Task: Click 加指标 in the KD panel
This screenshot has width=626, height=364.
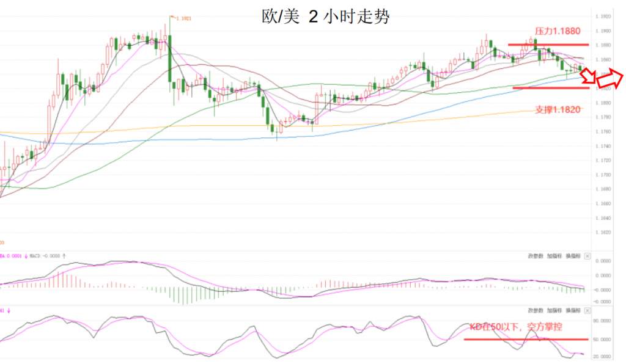Action: click(554, 310)
